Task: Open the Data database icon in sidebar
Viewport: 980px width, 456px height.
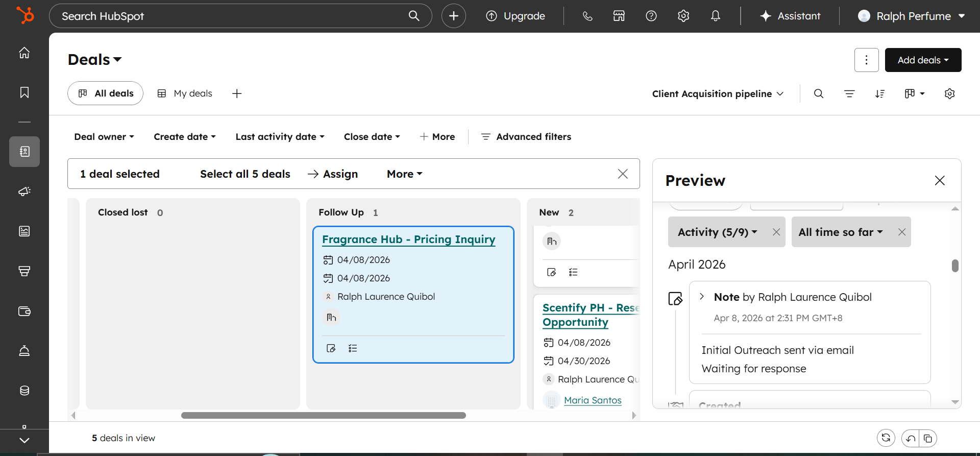Action: tap(24, 391)
